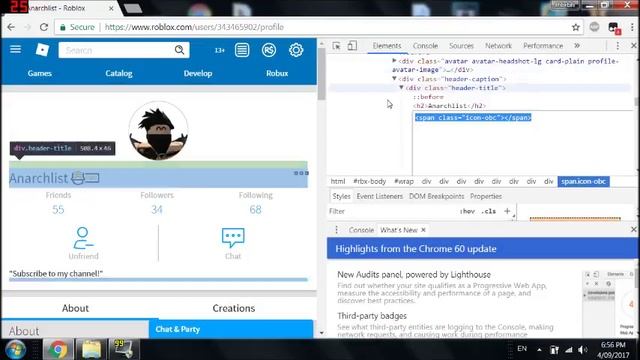640x360 pixels.
Task: Open the DOM Breakpoints pane tab
Action: (436, 196)
